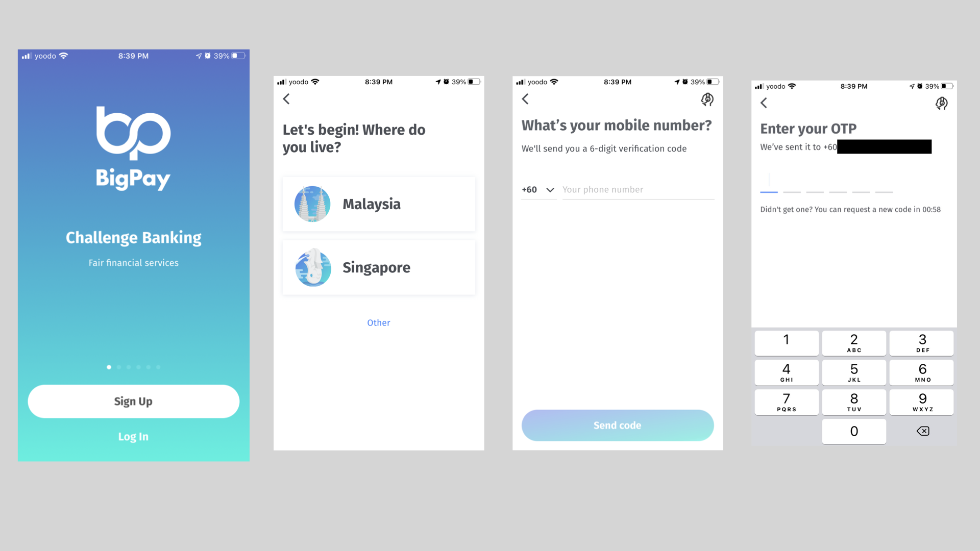980x551 pixels.
Task: Select the Other country option link
Action: tap(378, 321)
